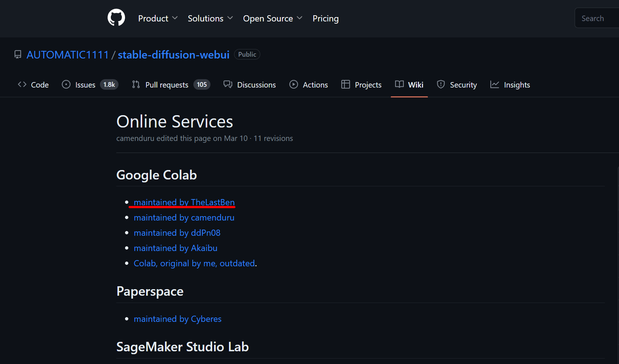Click the Issues circle-dot icon

tap(66, 85)
